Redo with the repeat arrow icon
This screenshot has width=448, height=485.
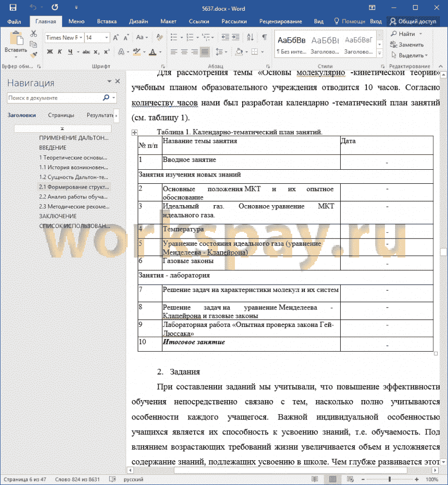55,7
